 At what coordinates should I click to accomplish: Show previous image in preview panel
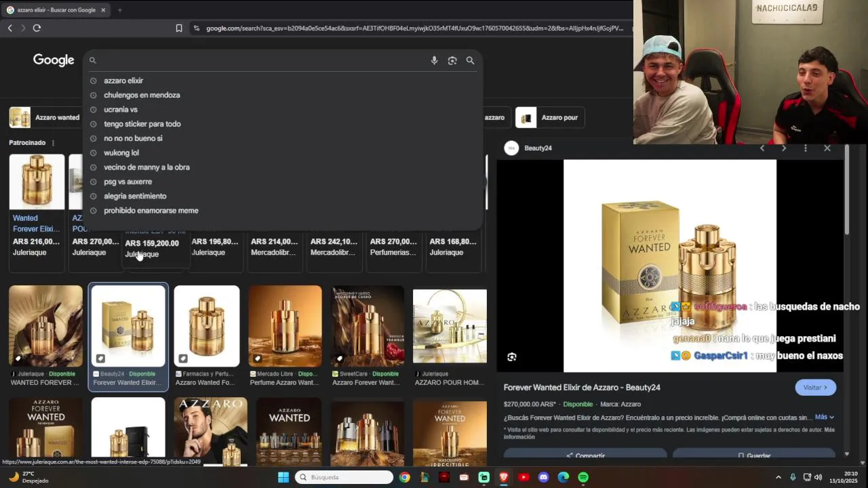(x=762, y=148)
